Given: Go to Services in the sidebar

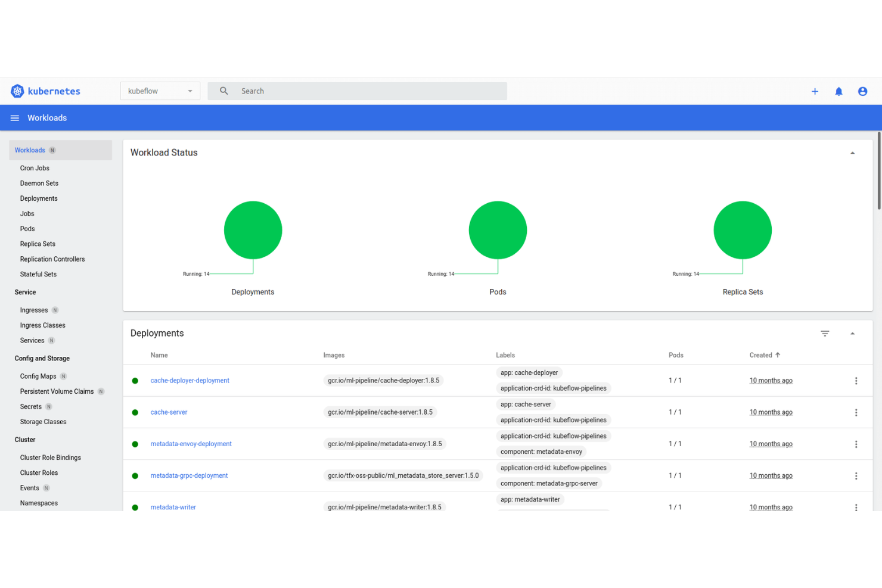Looking at the screenshot, I should point(32,340).
